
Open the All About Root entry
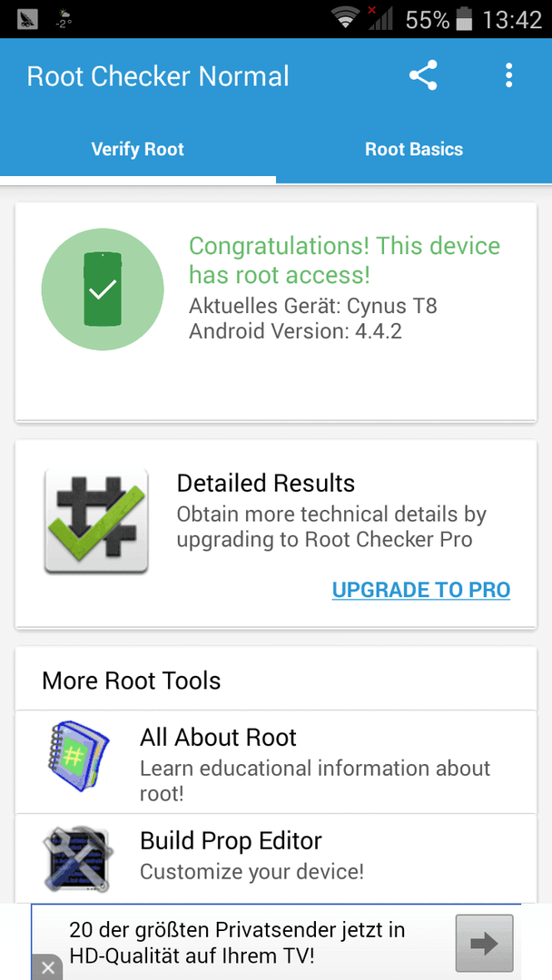pyautogui.click(x=276, y=762)
